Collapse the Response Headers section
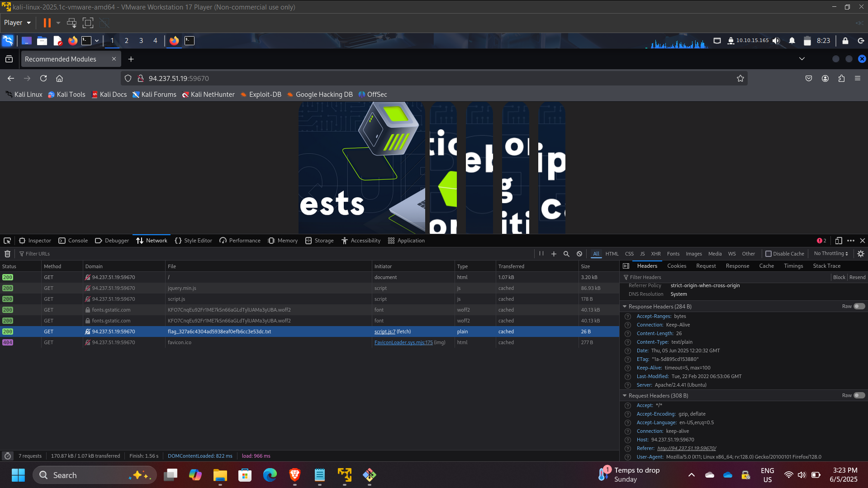This screenshot has width=868, height=488. 625,306
